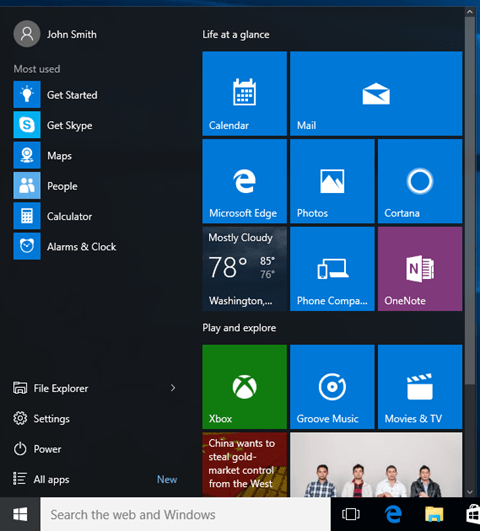Open the Mail tile

(x=376, y=94)
